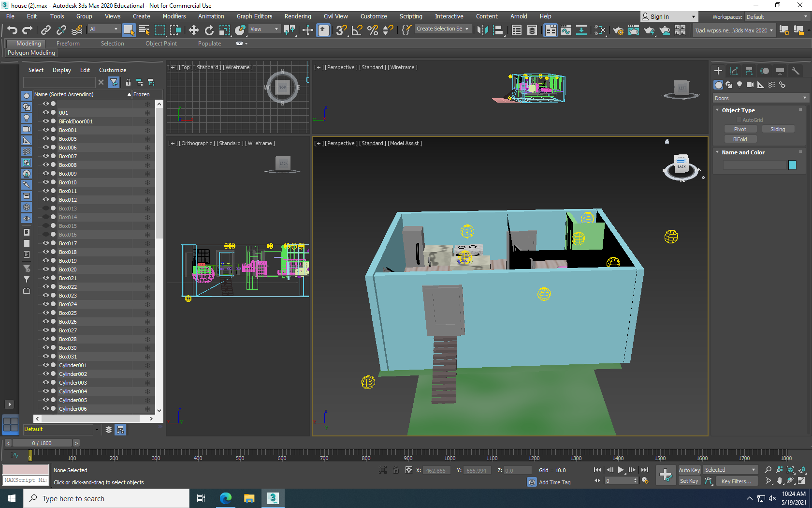Click the Mirror tool icon
Screen dimensions: 812x508
pyautogui.click(x=482, y=30)
